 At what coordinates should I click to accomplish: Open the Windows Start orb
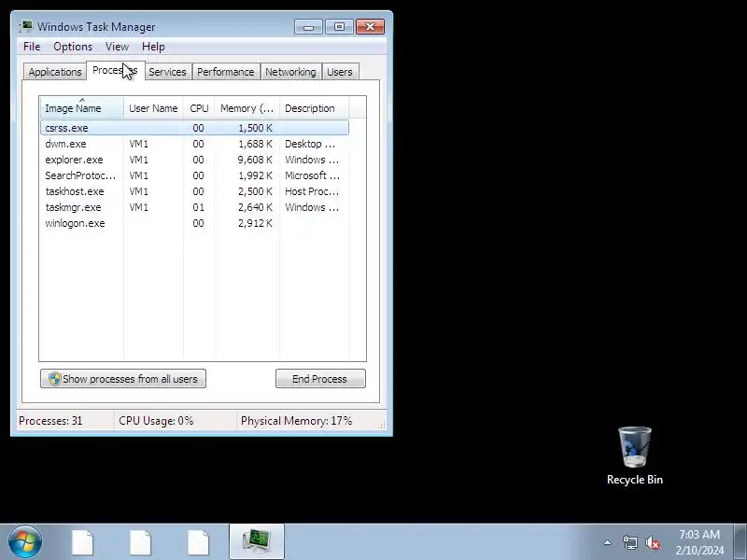25,542
